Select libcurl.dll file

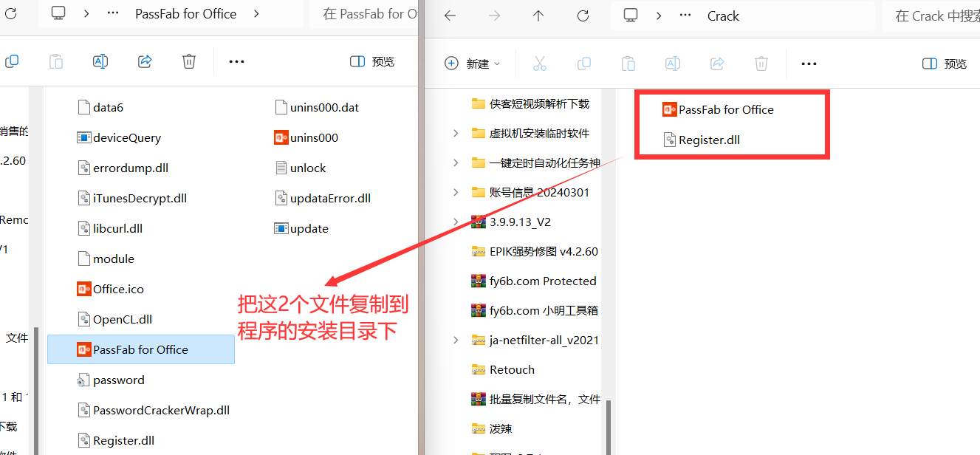coord(110,228)
